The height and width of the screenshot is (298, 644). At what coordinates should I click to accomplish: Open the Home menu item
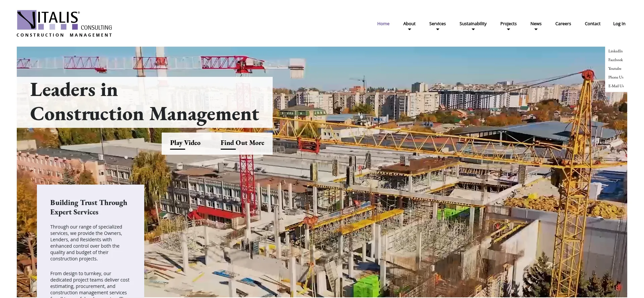coord(383,23)
